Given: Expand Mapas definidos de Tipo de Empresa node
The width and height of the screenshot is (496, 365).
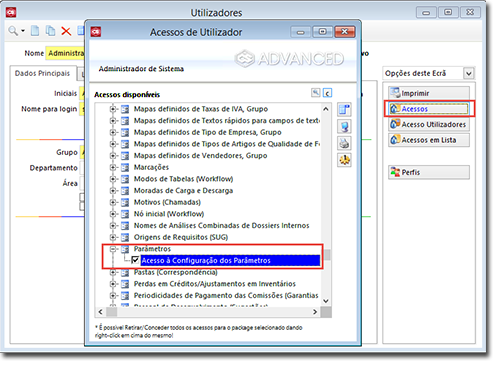Looking at the screenshot, I should click(113, 132).
